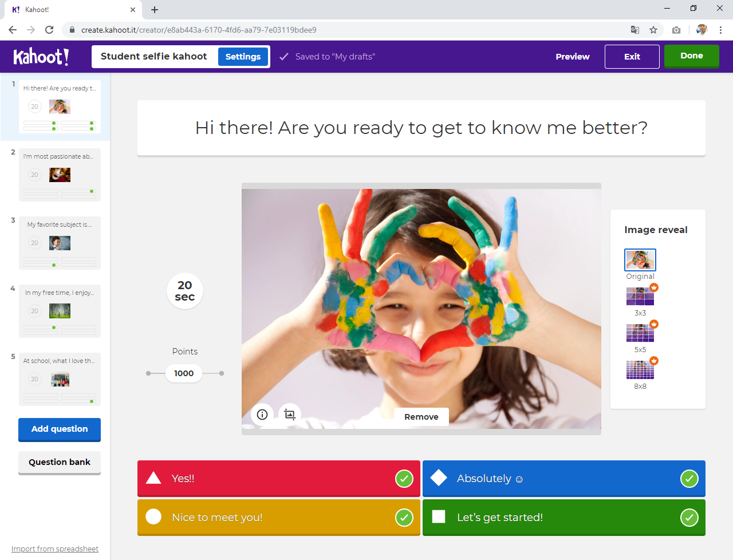Click the image info icon

click(262, 415)
